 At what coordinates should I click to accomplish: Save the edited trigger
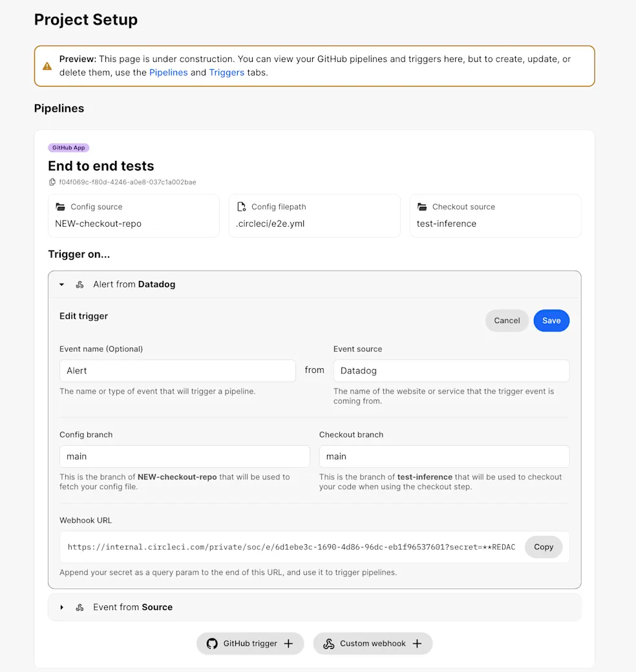click(551, 320)
